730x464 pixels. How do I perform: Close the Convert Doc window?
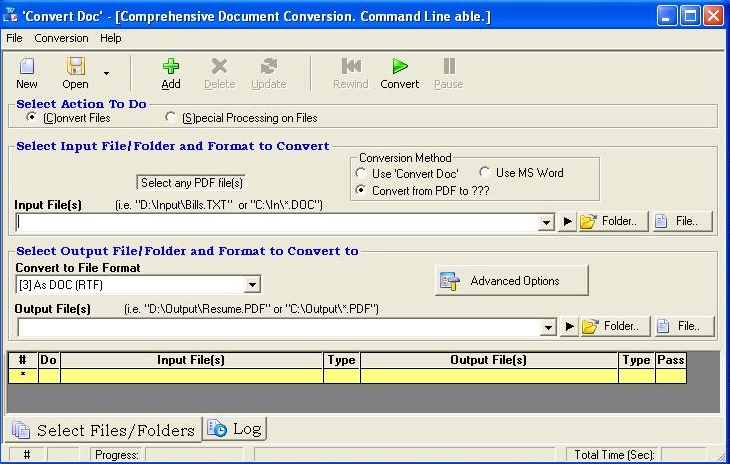pos(713,16)
